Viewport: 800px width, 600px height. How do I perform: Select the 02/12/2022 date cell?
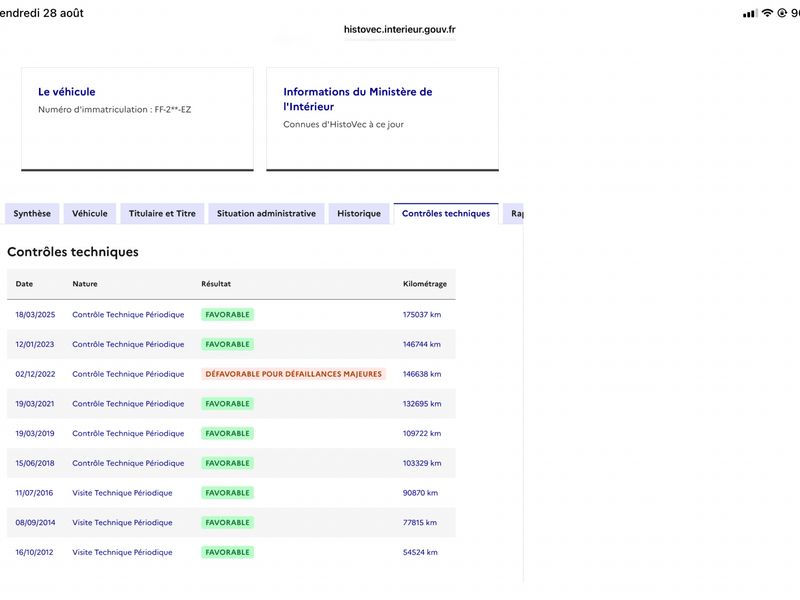coord(35,374)
